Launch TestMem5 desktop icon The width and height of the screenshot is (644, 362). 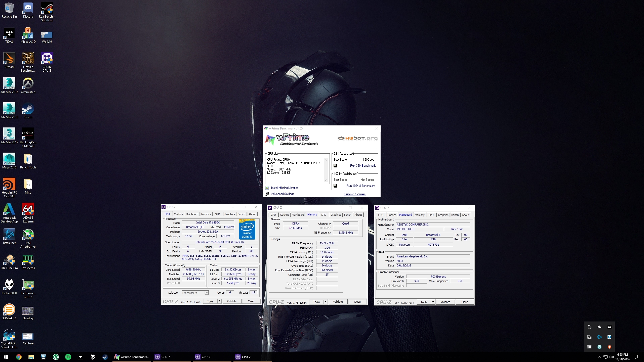click(28, 262)
